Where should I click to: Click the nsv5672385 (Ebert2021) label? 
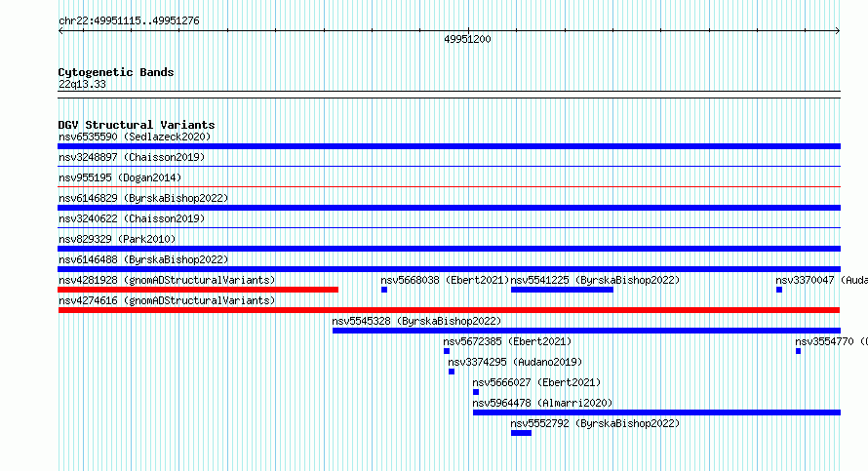click(507, 341)
